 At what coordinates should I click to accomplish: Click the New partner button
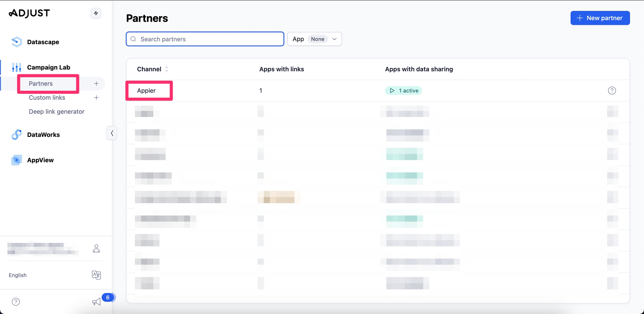click(x=600, y=18)
